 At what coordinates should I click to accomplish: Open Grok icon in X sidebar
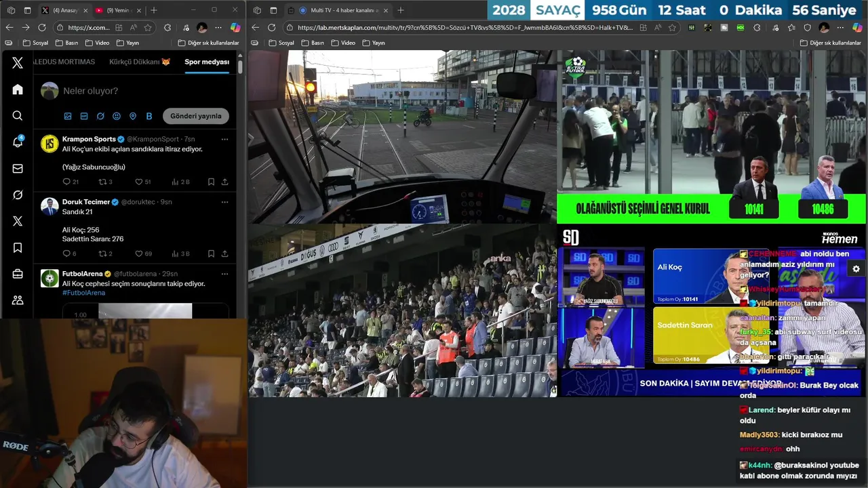tap(18, 195)
